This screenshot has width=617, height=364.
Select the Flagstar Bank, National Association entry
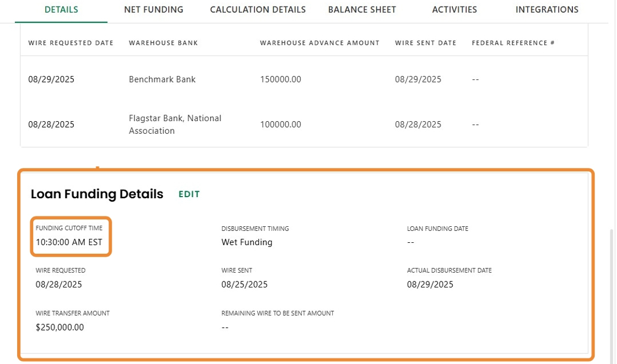[175, 124]
